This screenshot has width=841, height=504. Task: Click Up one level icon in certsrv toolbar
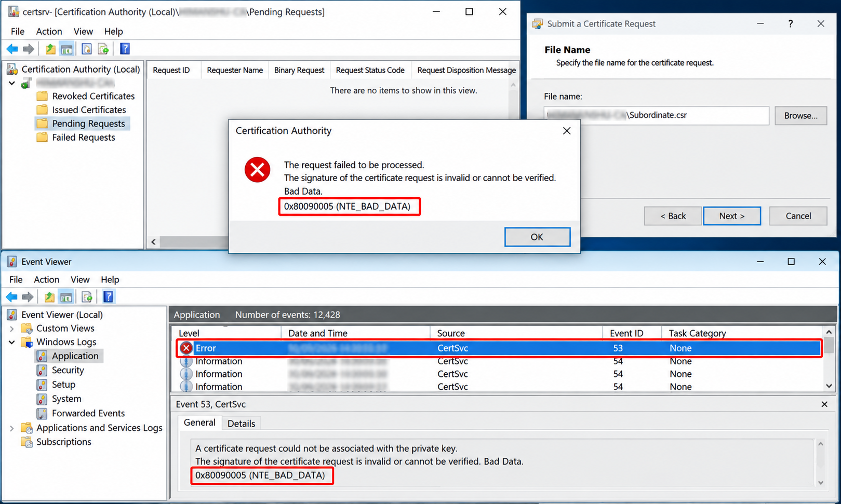50,49
